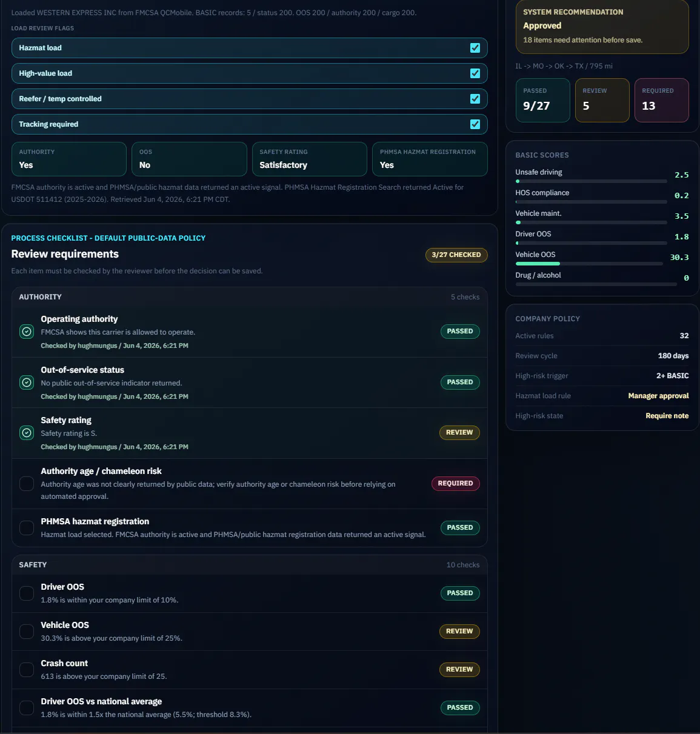Click the Unsafe driving score value 2.5
This screenshot has width=700, height=734.
[682, 175]
